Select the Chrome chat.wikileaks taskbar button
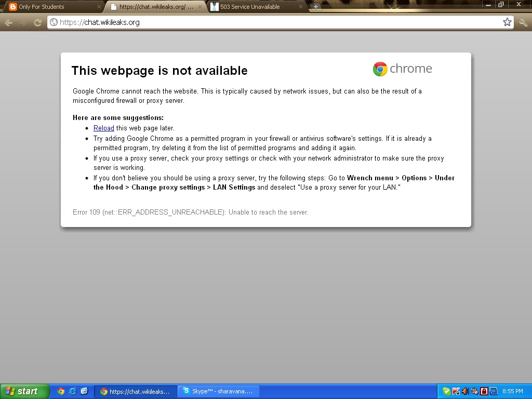The width and height of the screenshot is (532, 399). tap(135, 392)
